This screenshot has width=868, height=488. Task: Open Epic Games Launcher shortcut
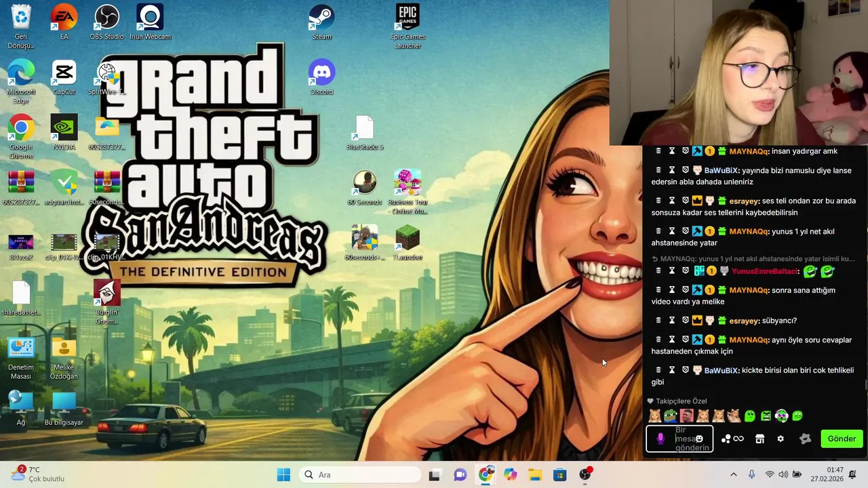click(x=408, y=26)
